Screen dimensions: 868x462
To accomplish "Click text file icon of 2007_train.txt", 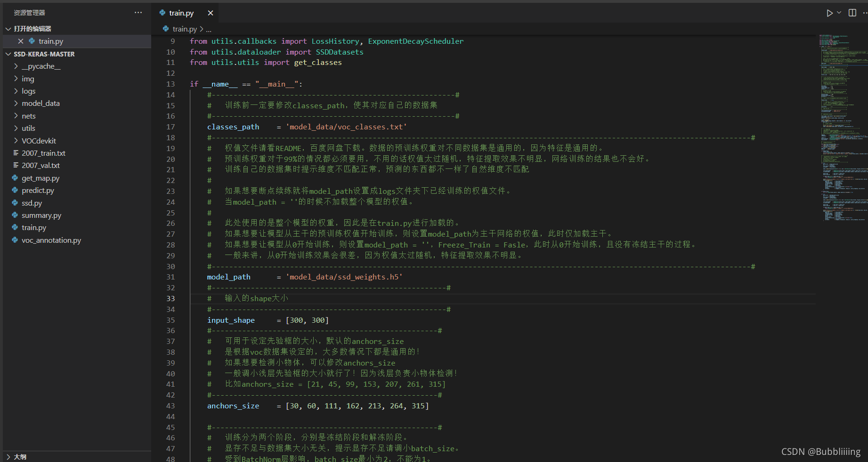I will pyautogui.click(x=16, y=153).
